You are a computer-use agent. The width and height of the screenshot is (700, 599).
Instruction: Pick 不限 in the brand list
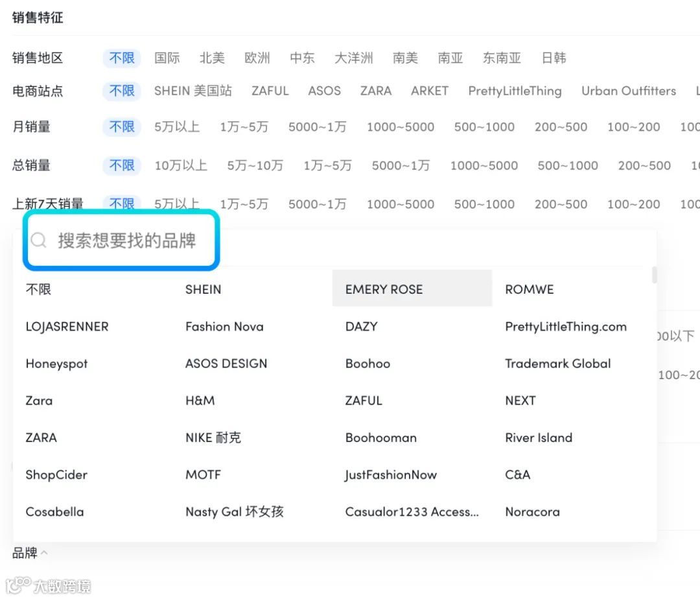pos(38,289)
